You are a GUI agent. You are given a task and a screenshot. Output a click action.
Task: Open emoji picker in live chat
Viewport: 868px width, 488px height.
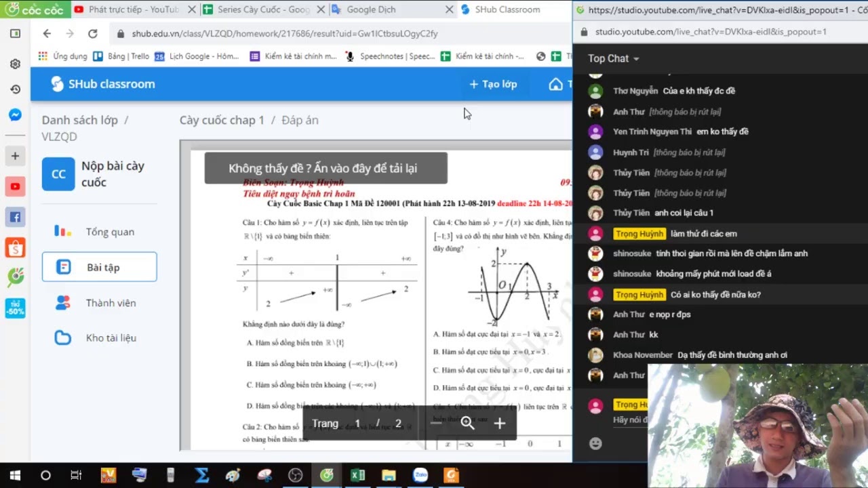point(595,443)
